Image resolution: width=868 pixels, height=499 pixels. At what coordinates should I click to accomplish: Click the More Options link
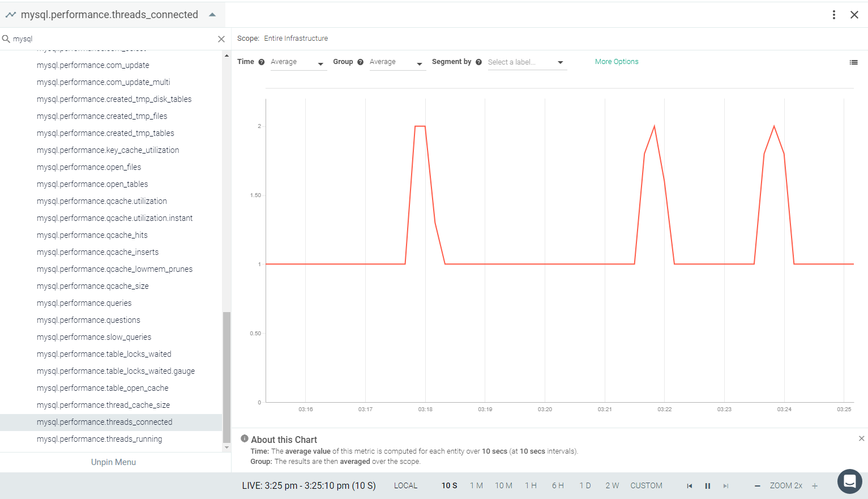point(617,62)
